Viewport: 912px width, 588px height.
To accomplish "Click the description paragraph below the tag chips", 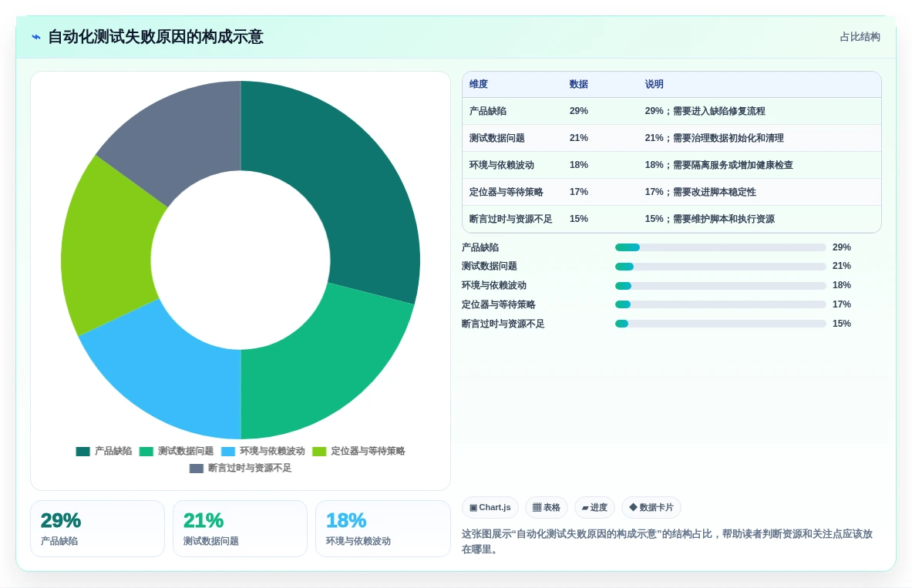I will [667, 542].
